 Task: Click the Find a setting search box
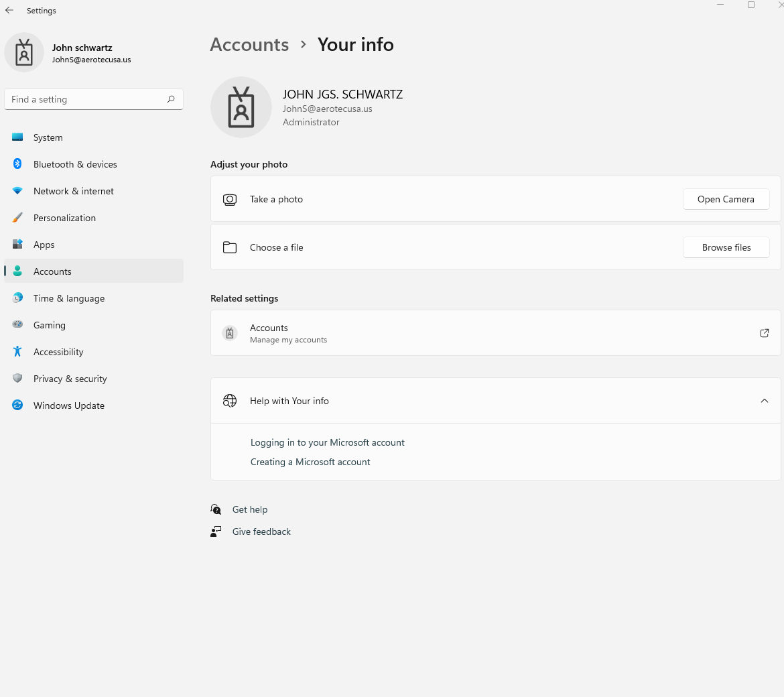[x=94, y=99]
